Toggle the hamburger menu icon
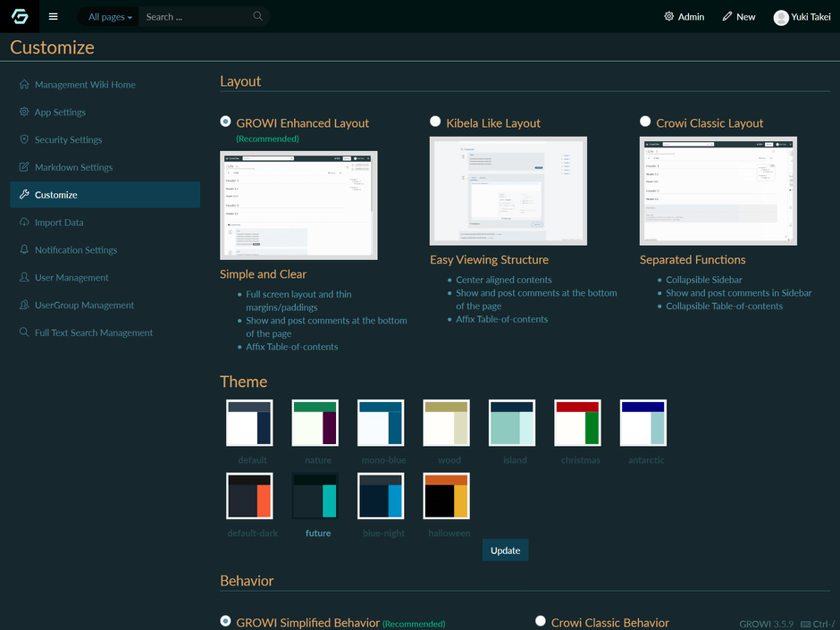Image resolution: width=840 pixels, height=630 pixels. (53, 16)
